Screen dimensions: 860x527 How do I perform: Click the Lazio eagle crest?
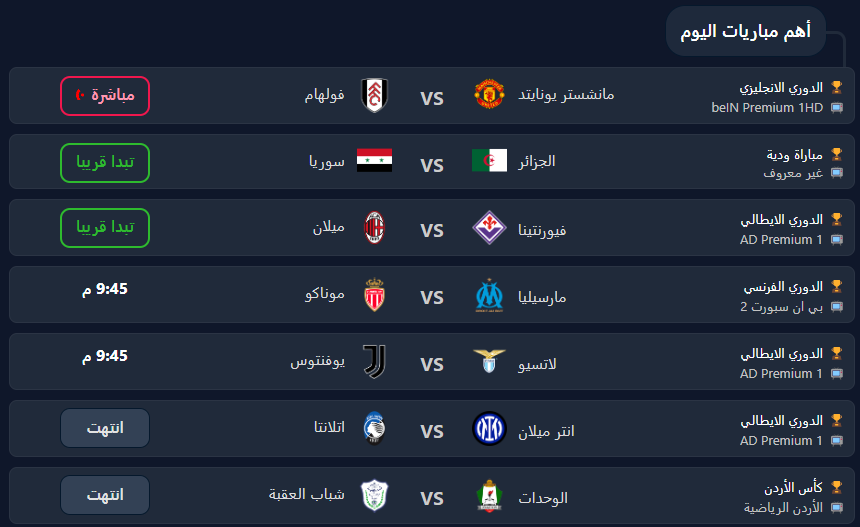tap(489, 361)
